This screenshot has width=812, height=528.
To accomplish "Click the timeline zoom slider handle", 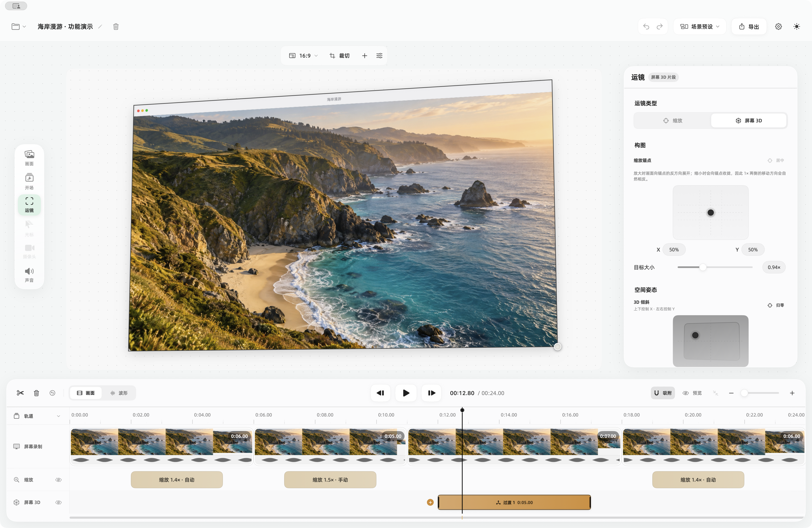I will [x=744, y=393].
